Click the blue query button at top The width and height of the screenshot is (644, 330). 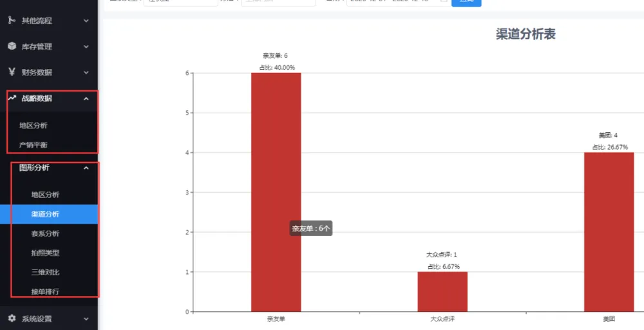click(466, 2)
